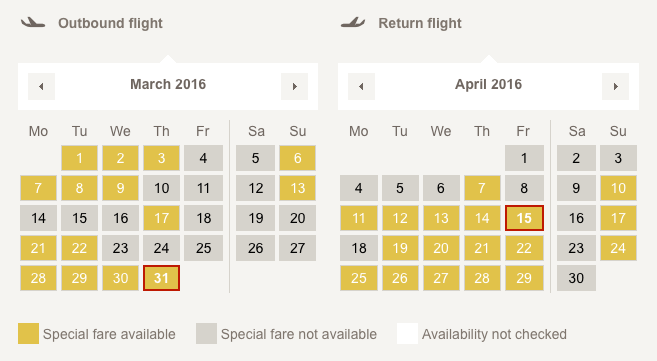Viewport: 657px width, 361px height.
Task: Select March 31 outbound date
Action: (x=161, y=278)
